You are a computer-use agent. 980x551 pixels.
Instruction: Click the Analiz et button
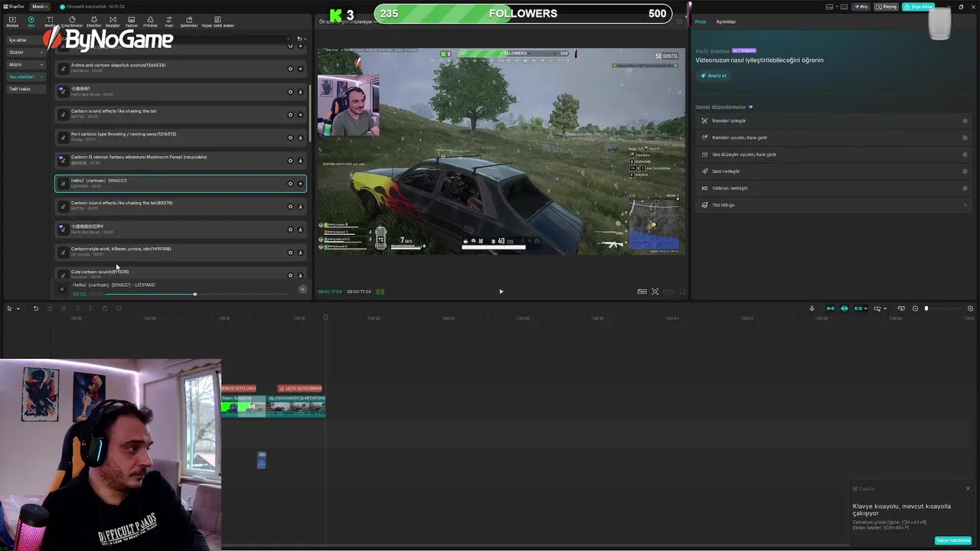pos(714,76)
